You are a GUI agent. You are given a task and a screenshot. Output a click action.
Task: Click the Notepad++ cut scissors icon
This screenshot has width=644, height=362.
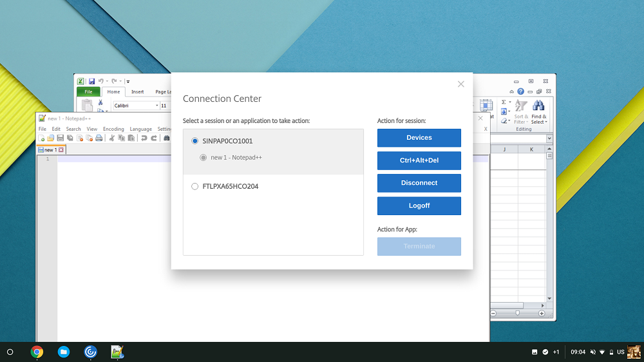click(111, 138)
